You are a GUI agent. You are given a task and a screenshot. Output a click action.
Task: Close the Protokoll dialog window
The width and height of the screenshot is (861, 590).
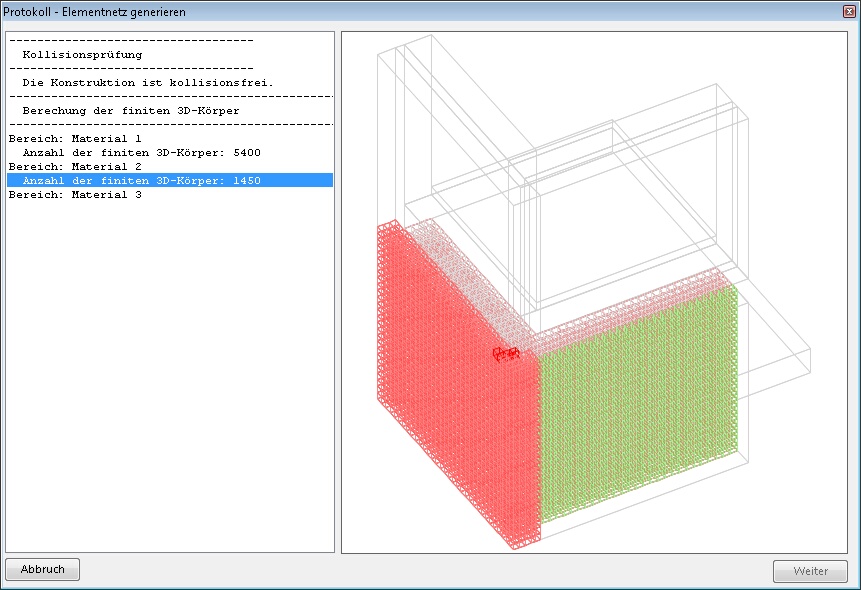pos(849,12)
